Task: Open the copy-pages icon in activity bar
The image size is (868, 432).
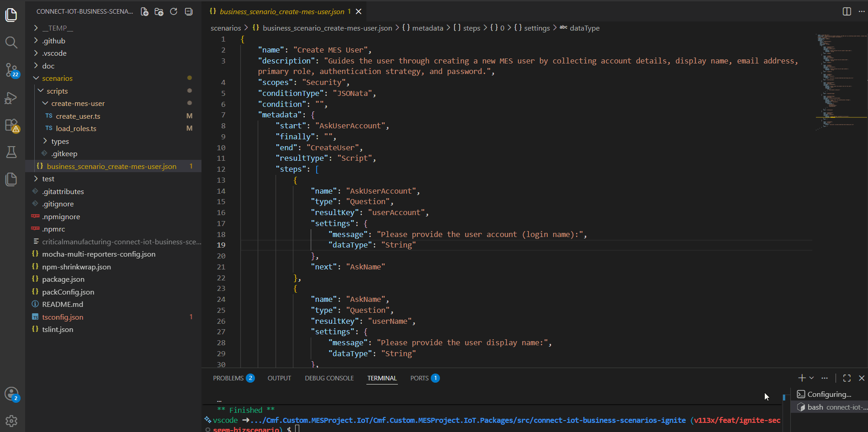Action: click(11, 179)
